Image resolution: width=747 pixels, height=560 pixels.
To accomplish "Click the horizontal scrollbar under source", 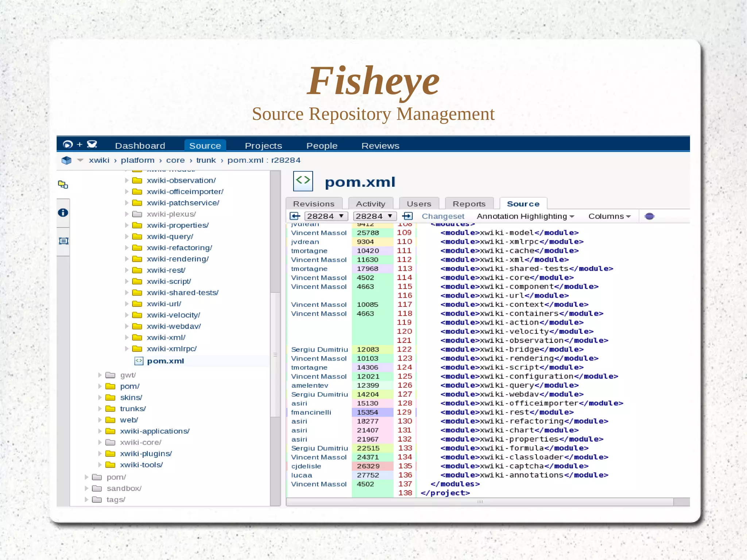I will [x=479, y=502].
